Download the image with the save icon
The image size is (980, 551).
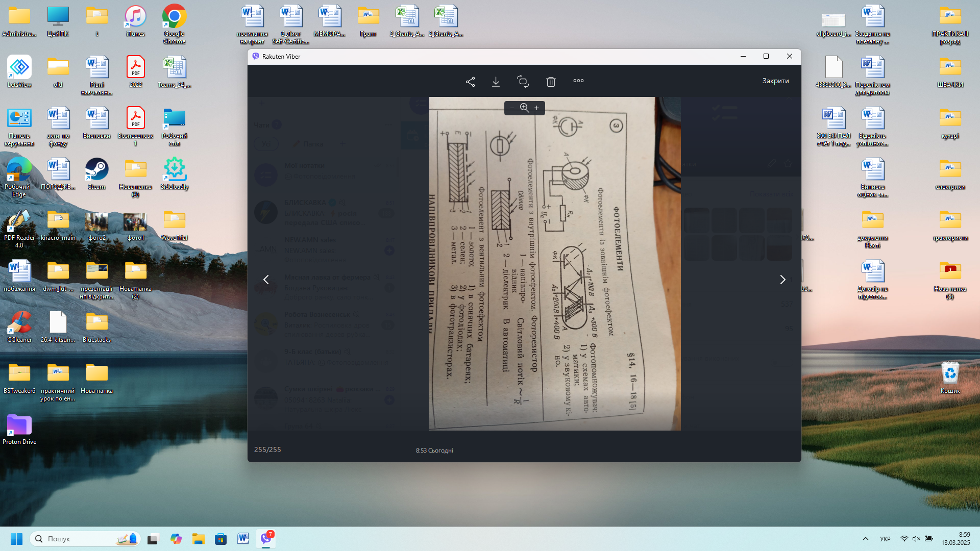(x=496, y=82)
